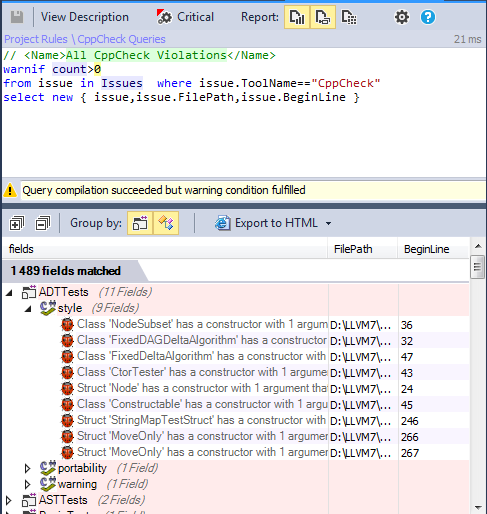The width and height of the screenshot is (487, 514).
Task: Open the Export to HTML dropdown arrow
Action: pos(328,223)
